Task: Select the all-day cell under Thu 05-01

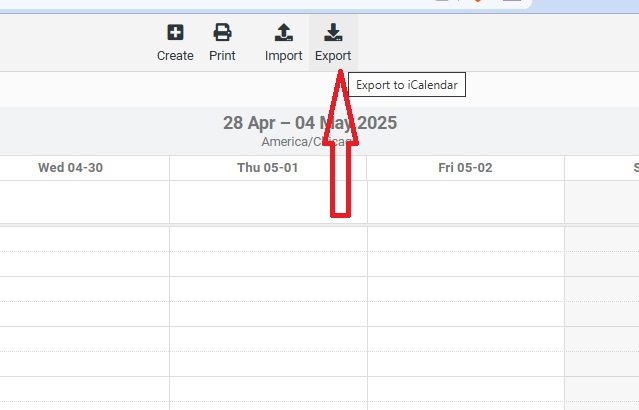Action: (x=269, y=202)
